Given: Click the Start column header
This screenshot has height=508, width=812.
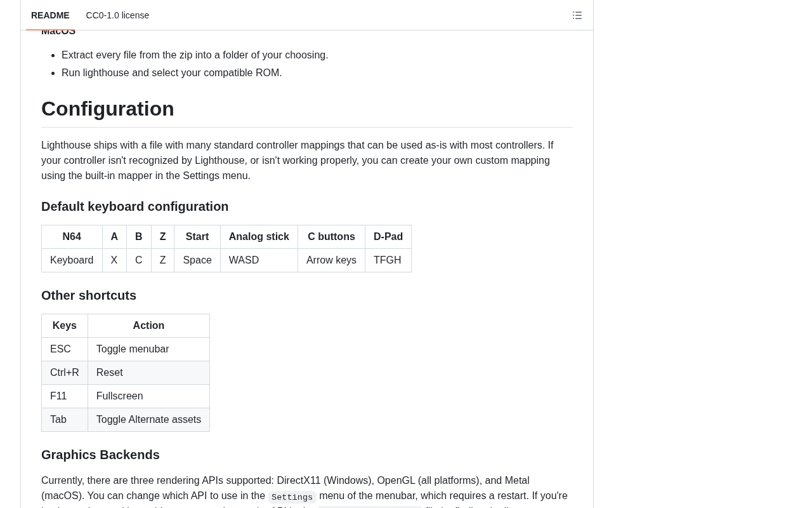Looking at the screenshot, I should pyautogui.click(x=197, y=237).
